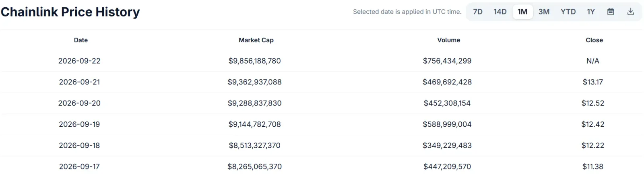Switch to the 3M time range
Image resolution: width=644 pixels, height=175 pixels.
tap(544, 12)
